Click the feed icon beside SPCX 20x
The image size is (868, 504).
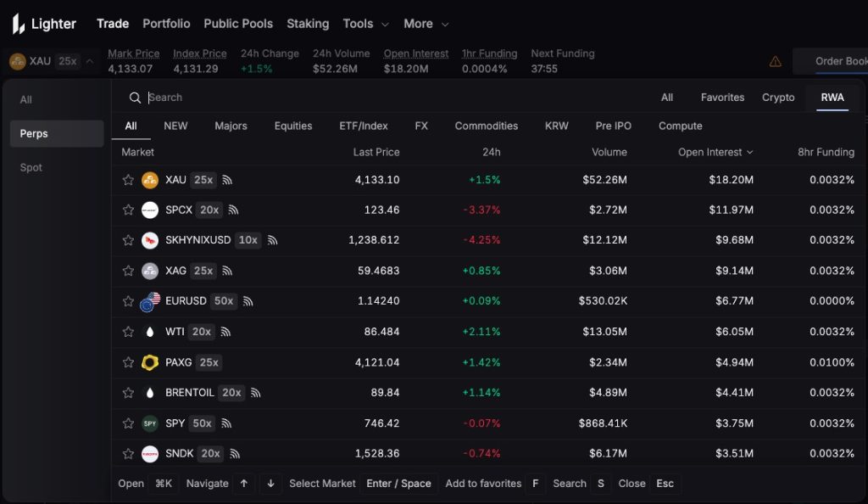[x=233, y=210]
